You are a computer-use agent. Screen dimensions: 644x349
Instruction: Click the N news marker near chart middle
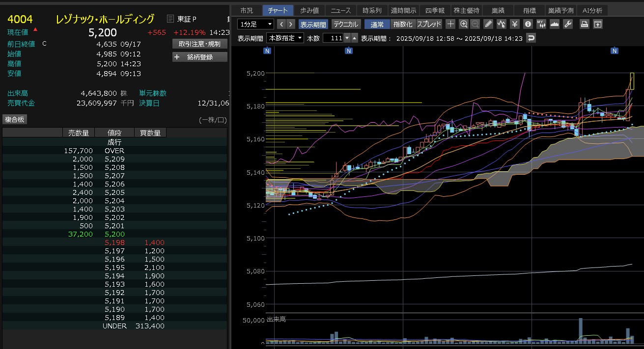[348, 51]
